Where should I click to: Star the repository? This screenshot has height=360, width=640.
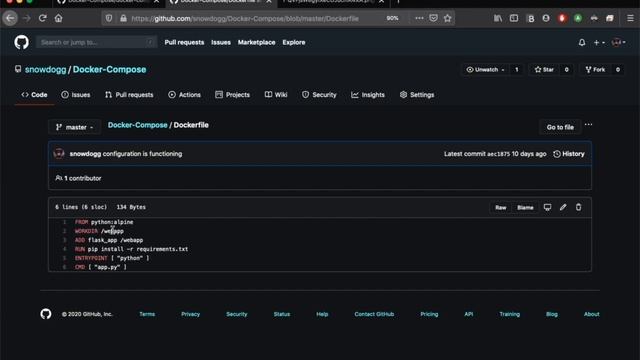click(x=544, y=70)
